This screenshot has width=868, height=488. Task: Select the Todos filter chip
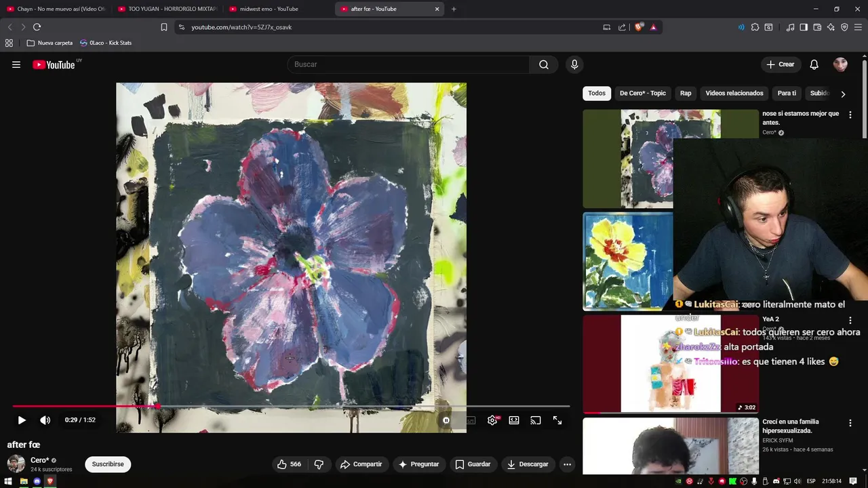click(x=597, y=93)
